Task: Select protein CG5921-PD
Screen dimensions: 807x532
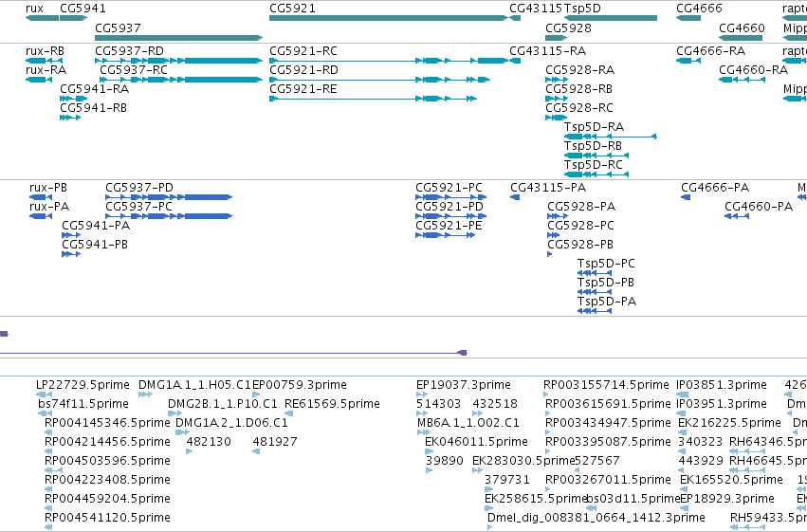Action: point(449,207)
